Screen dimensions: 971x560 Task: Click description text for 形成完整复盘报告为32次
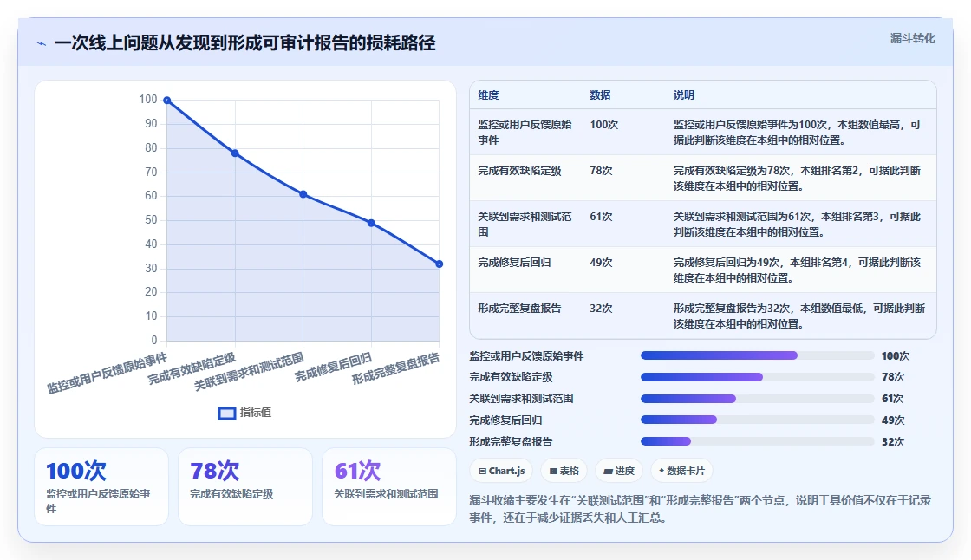click(x=798, y=316)
